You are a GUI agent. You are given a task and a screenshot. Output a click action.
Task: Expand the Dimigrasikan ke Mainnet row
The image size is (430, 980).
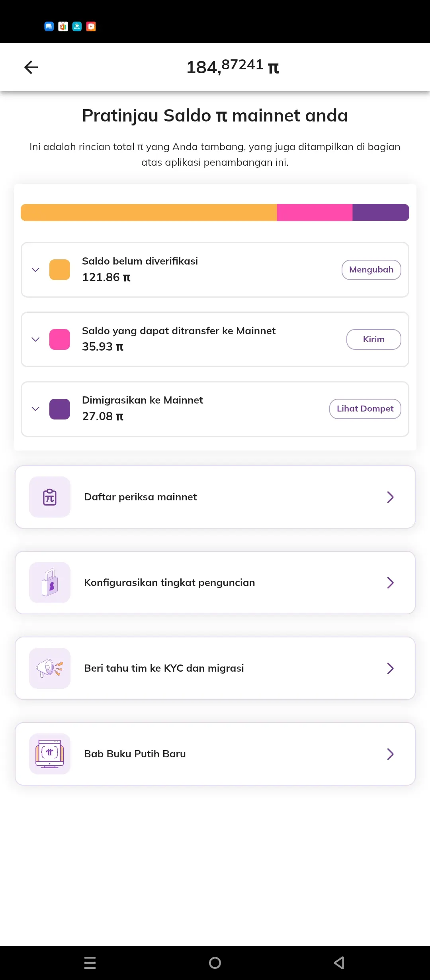pyautogui.click(x=35, y=409)
